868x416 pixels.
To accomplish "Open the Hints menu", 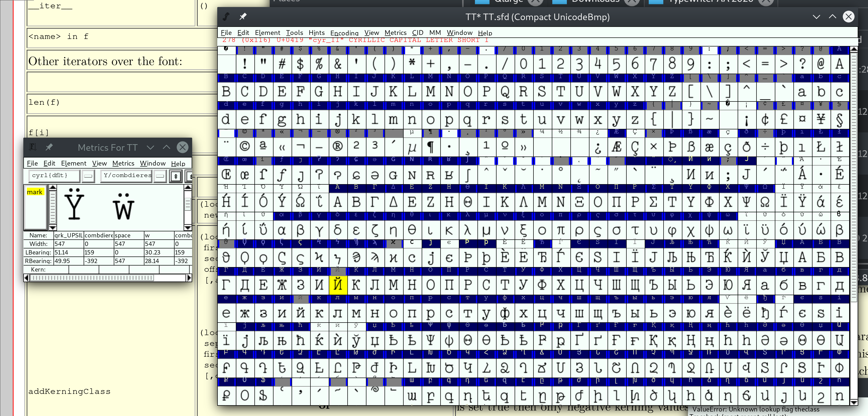I will [x=316, y=33].
